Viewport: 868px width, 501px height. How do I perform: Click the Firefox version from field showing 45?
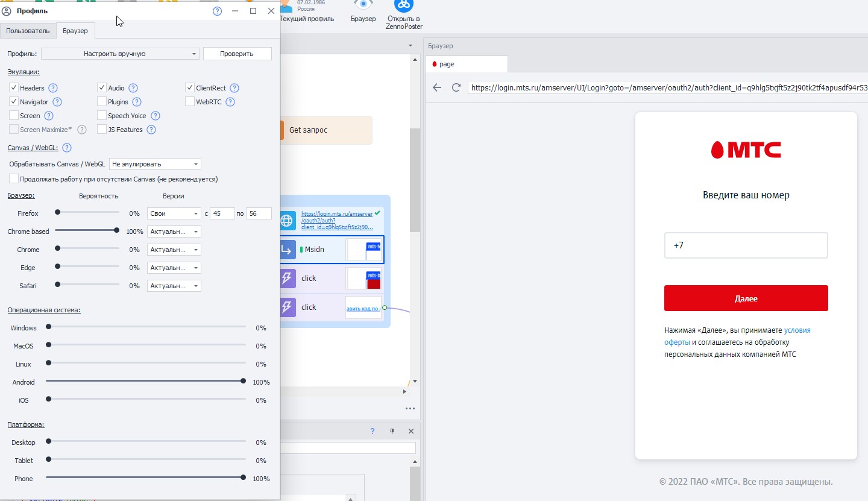click(222, 213)
